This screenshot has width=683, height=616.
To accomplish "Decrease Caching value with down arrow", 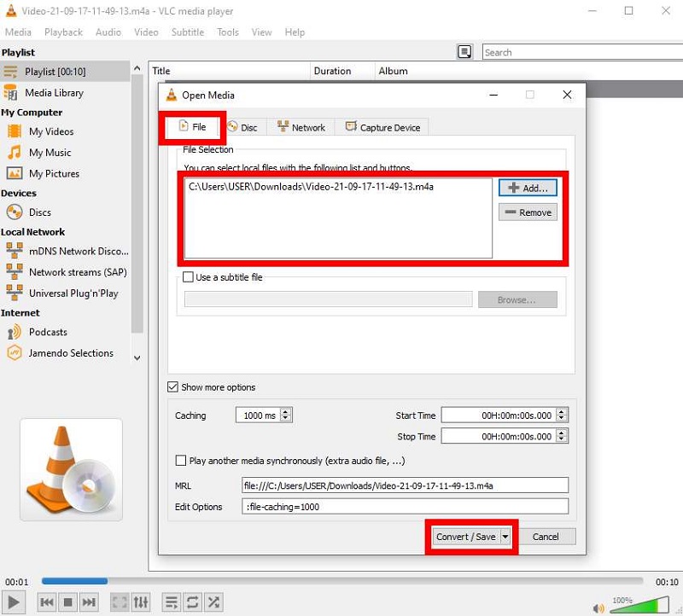I will 285,419.
